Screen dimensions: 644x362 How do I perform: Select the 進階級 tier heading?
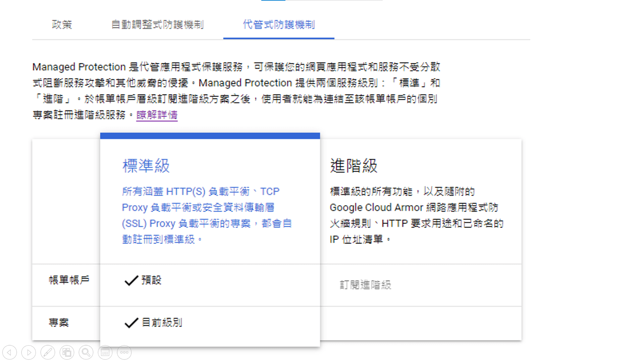click(354, 166)
